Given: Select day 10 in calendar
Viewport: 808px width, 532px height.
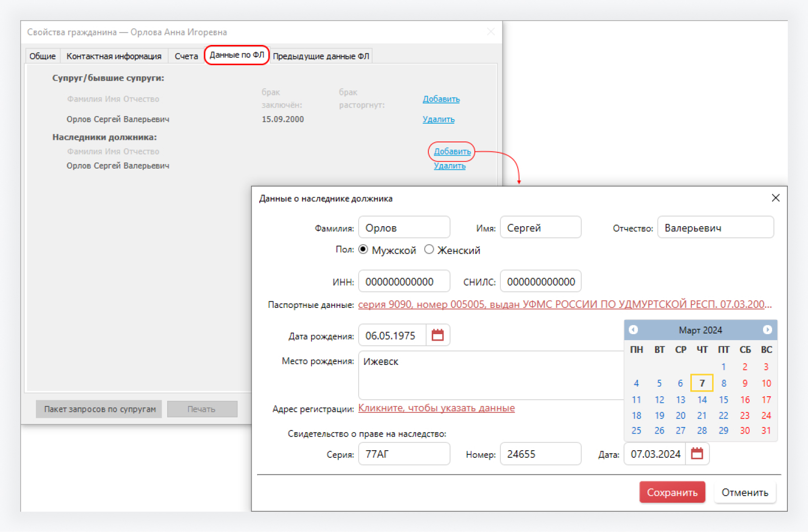Looking at the screenshot, I should [x=766, y=383].
